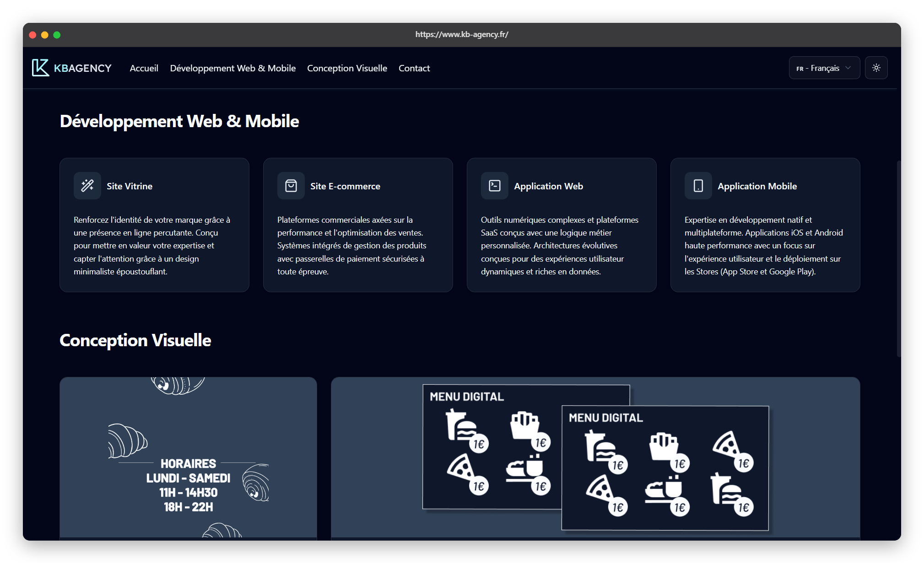The width and height of the screenshot is (924, 563).
Task: Open the Conception Visuelle section link
Action: [x=347, y=68]
